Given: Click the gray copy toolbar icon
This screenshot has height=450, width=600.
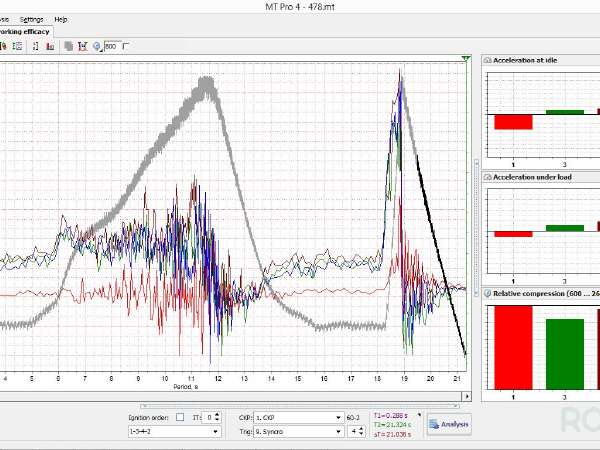Looking at the screenshot, I should 68,46.
